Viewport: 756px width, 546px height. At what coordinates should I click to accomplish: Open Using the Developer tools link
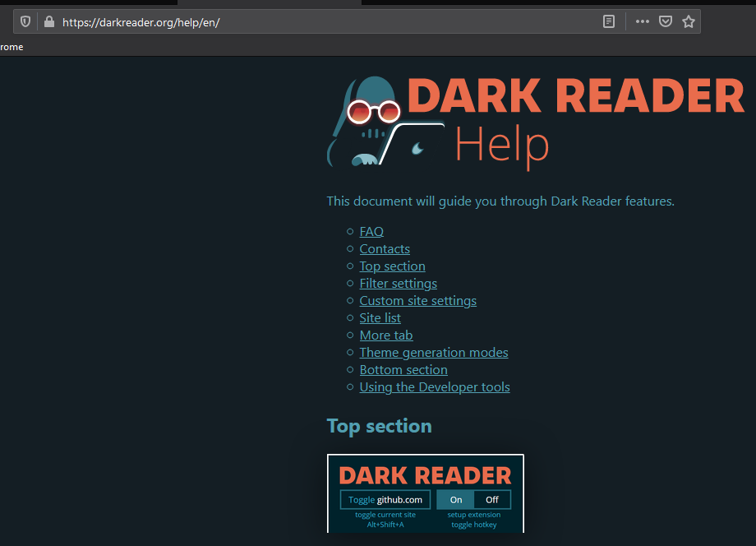tap(434, 387)
